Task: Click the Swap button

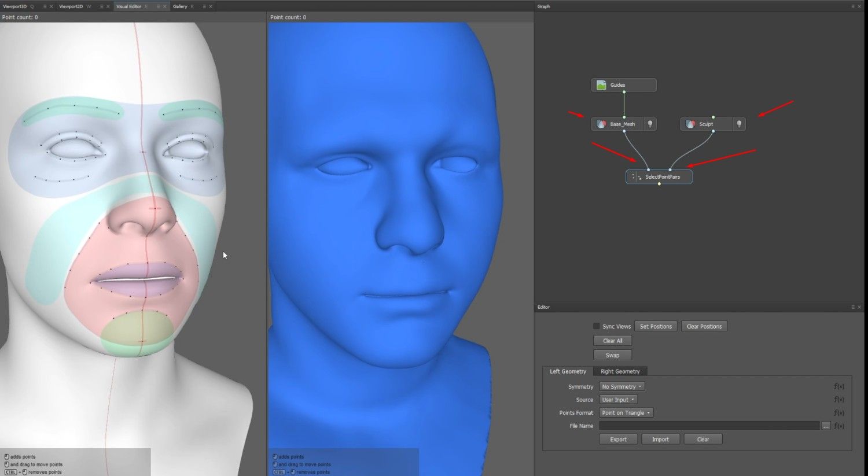Action: [612, 355]
